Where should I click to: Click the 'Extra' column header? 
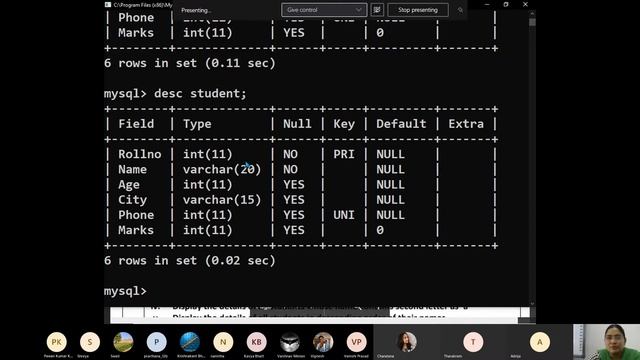(466, 124)
